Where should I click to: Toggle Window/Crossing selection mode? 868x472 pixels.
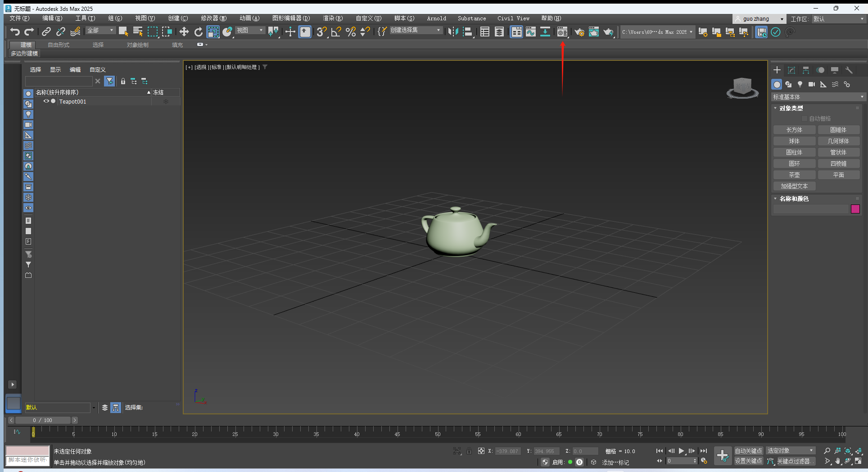click(167, 32)
